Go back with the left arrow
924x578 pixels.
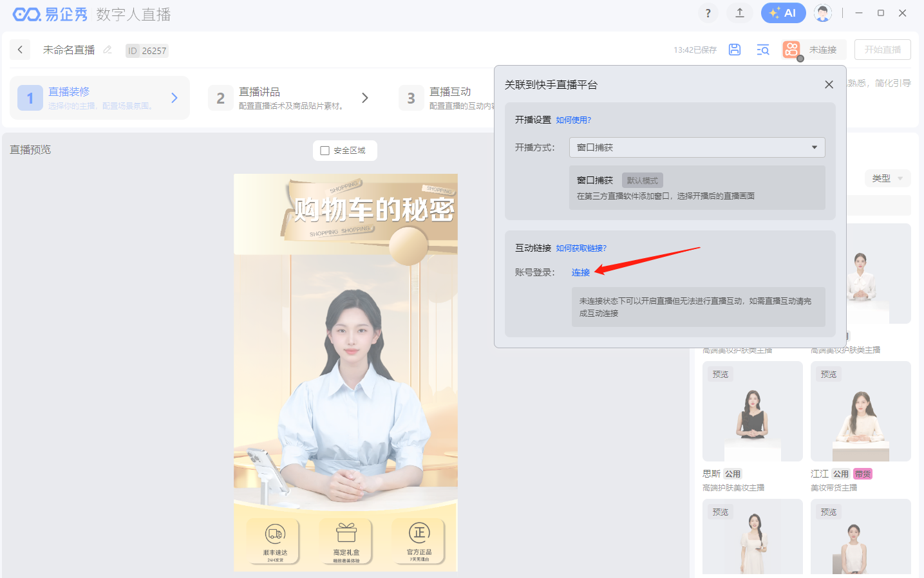coord(20,50)
